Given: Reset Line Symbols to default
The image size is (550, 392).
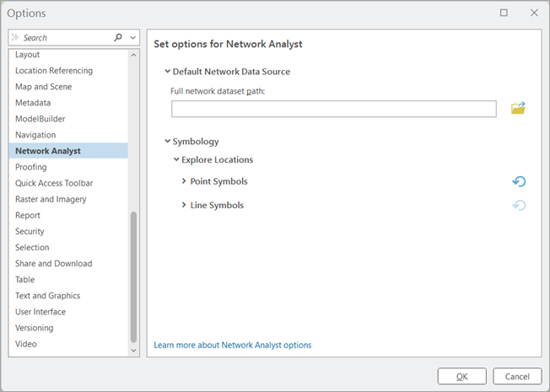Looking at the screenshot, I should click(519, 205).
